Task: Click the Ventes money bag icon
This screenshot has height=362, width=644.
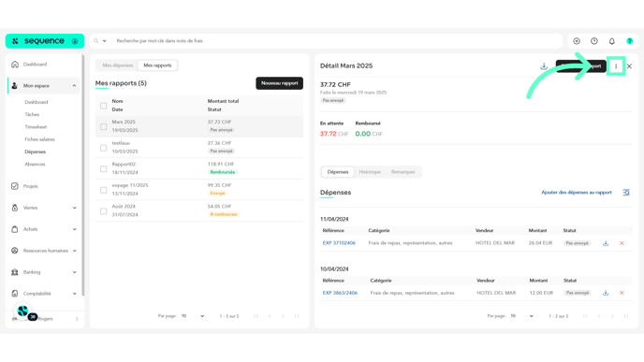Action: point(15,208)
